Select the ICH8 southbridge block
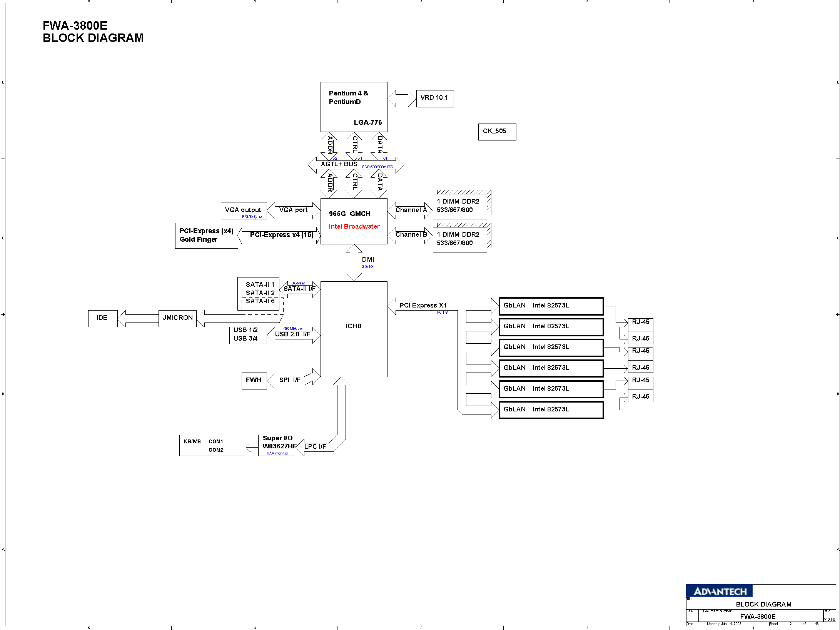Image resolution: width=840 pixels, height=630 pixels. [x=354, y=329]
